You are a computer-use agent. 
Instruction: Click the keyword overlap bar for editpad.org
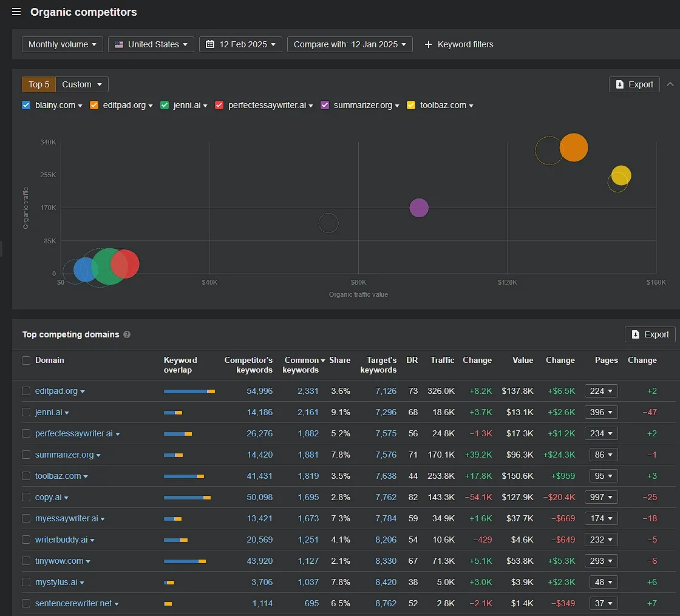[189, 391]
